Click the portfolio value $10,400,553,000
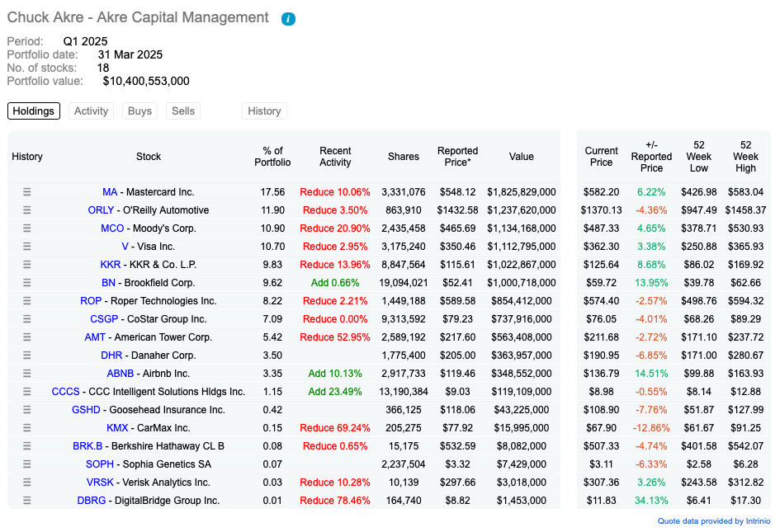Screen dimensions: 780x532 pyautogui.click(x=146, y=81)
